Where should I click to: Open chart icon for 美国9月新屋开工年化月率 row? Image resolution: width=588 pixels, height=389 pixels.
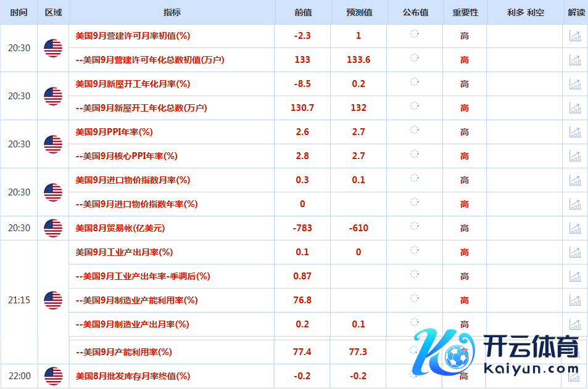(575, 84)
